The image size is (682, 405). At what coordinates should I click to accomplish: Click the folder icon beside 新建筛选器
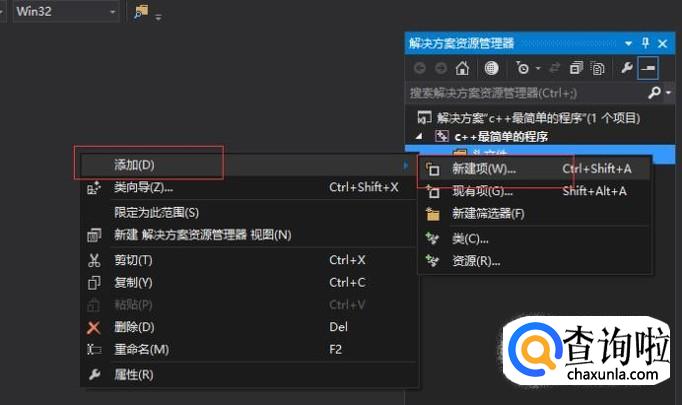coord(432,214)
